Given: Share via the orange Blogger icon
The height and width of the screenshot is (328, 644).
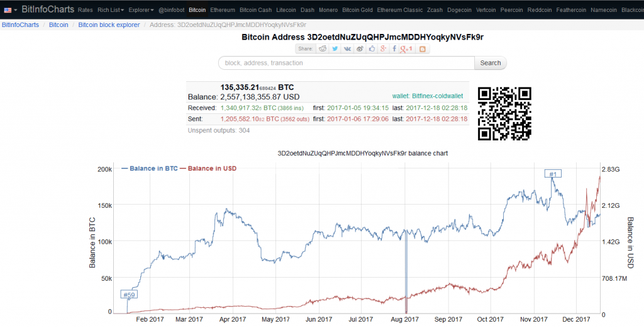Looking at the screenshot, I should coord(423,48).
